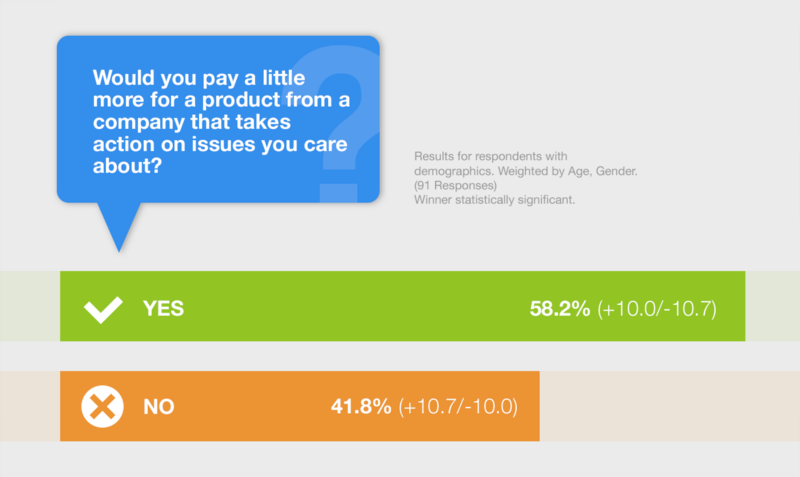Click the green YES result bar
Screen dimensions: 800x477
click(403, 306)
